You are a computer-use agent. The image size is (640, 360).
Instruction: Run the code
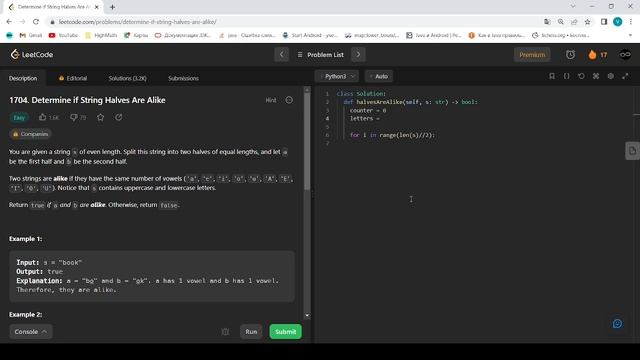(251, 332)
